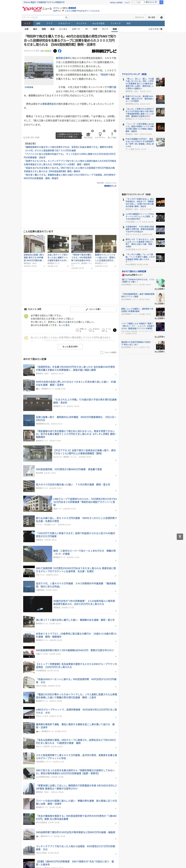The height and width of the screenshot is (868, 186).
Task: Click うーん reaction on first comment
Action: tap(107, 330)
